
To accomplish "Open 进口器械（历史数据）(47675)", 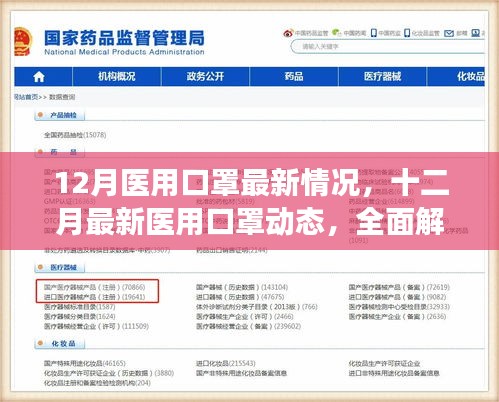I will [240, 297].
